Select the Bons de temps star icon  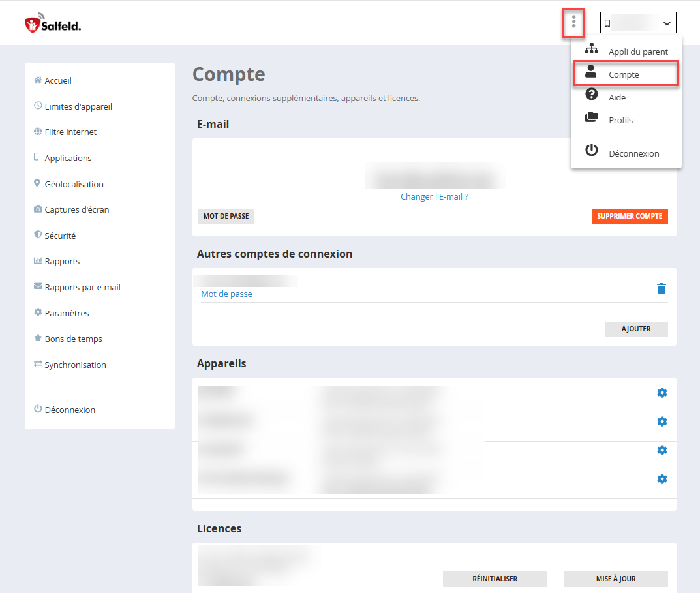38,339
